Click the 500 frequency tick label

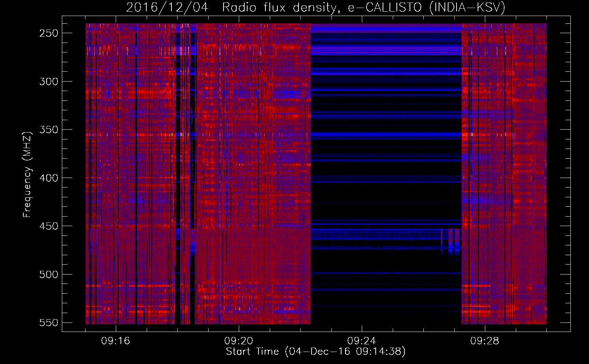coord(49,274)
